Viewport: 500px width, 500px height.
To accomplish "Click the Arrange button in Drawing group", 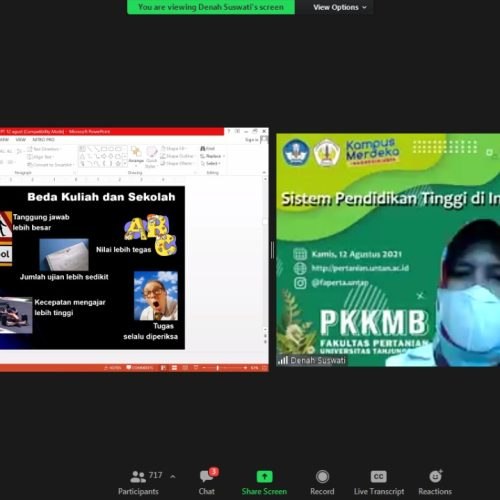I will click(x=136, y=155).
